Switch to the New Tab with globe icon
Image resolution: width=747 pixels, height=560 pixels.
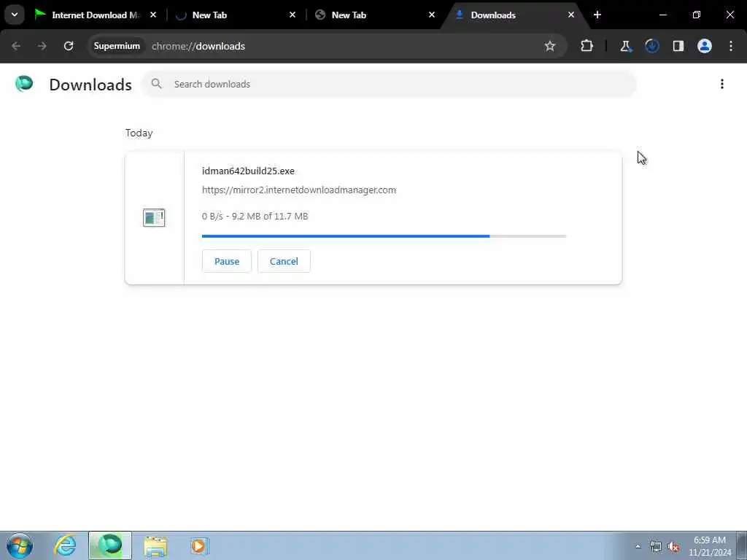pyautogui.click(x=375, y=15)
